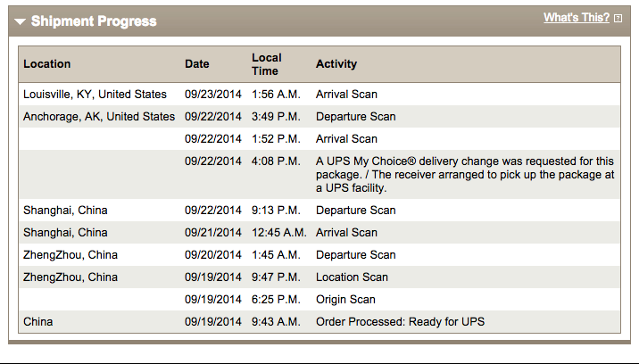Click the Shipment Progress header title
Viewport: 639px width, 364px height.
coord(93,21)
